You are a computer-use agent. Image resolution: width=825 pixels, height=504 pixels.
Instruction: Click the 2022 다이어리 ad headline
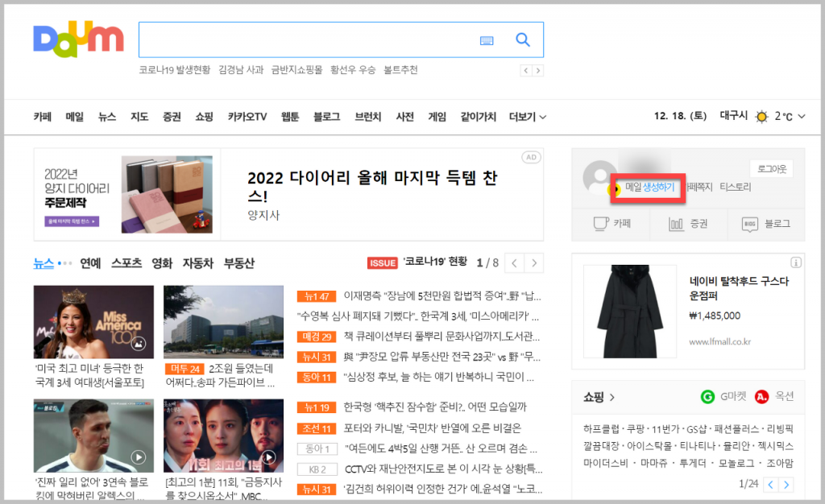tap(372, 186)
